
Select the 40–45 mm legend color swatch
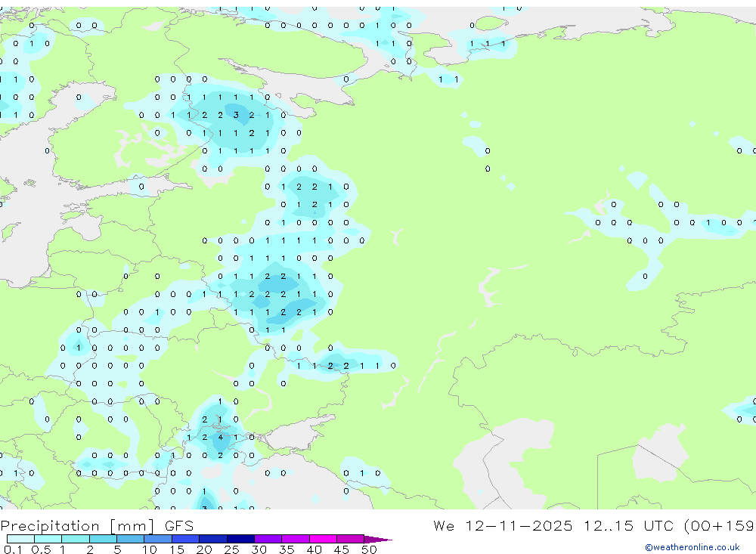[x=323, y=539]
